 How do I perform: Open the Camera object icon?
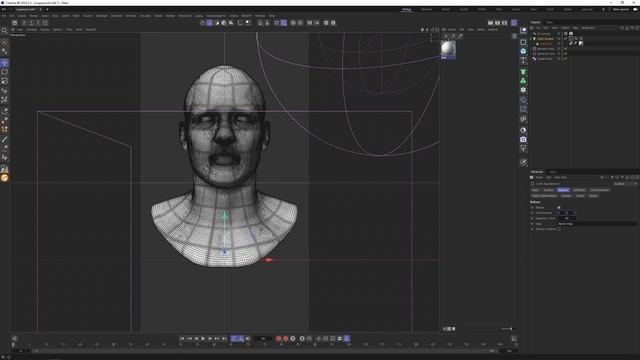pyautogui.click(x=523, y=140)
